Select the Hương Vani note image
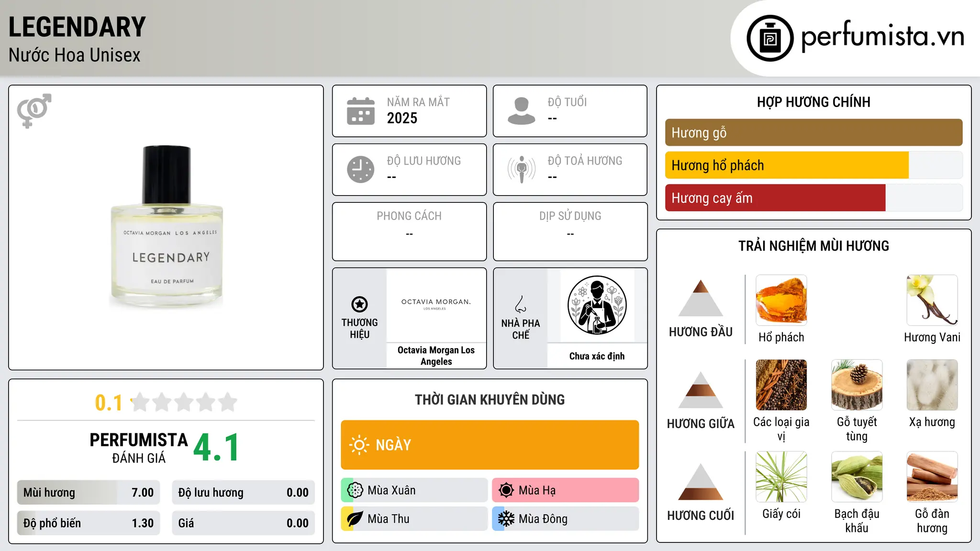The height and width of the screenshot is (551, 980). point(932,300)
